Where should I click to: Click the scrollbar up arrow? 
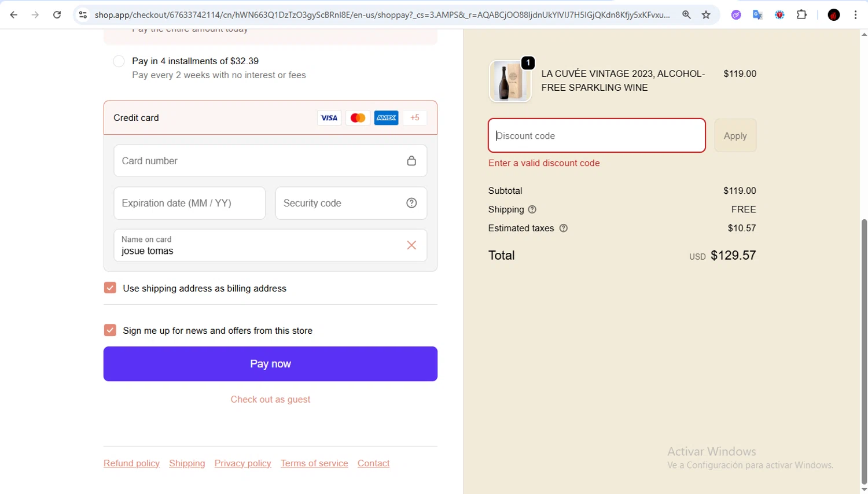[x=864, y=34]
